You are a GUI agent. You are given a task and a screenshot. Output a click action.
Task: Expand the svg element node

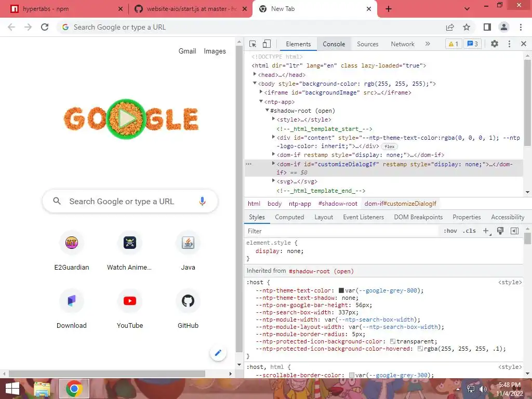273,181
